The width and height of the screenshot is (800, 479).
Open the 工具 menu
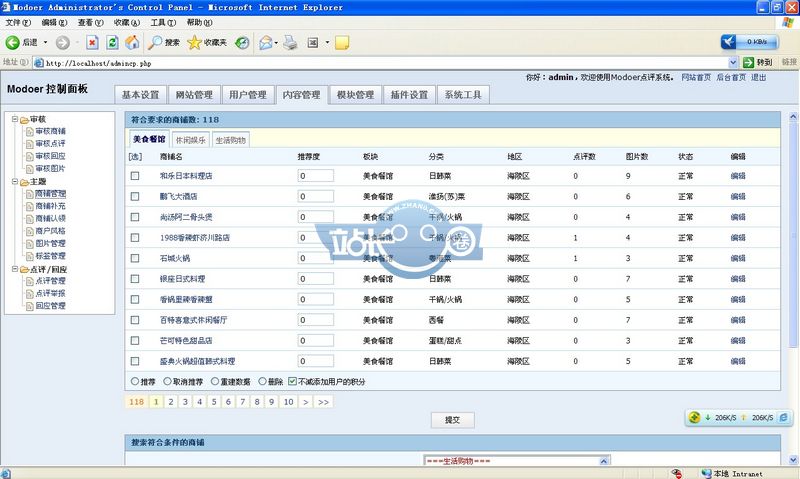[163, 22]
